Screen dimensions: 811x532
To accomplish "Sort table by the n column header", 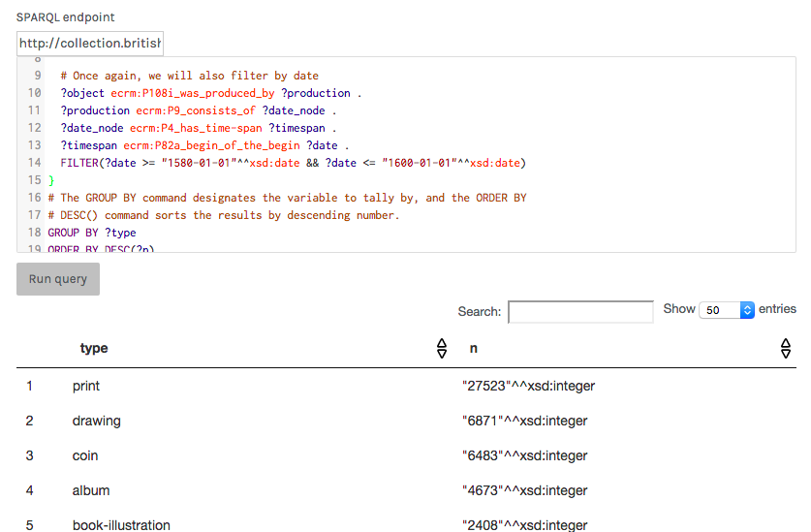I will tap(474, 349).
